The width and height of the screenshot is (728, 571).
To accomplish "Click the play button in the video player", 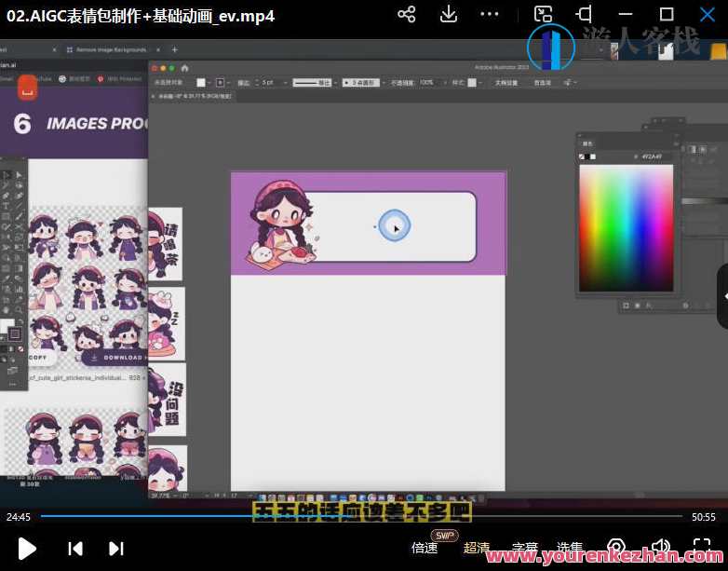I will tap(27, 549).
